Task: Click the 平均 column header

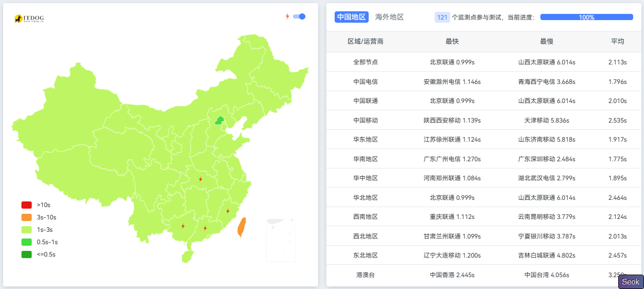Action: [617, 41]
